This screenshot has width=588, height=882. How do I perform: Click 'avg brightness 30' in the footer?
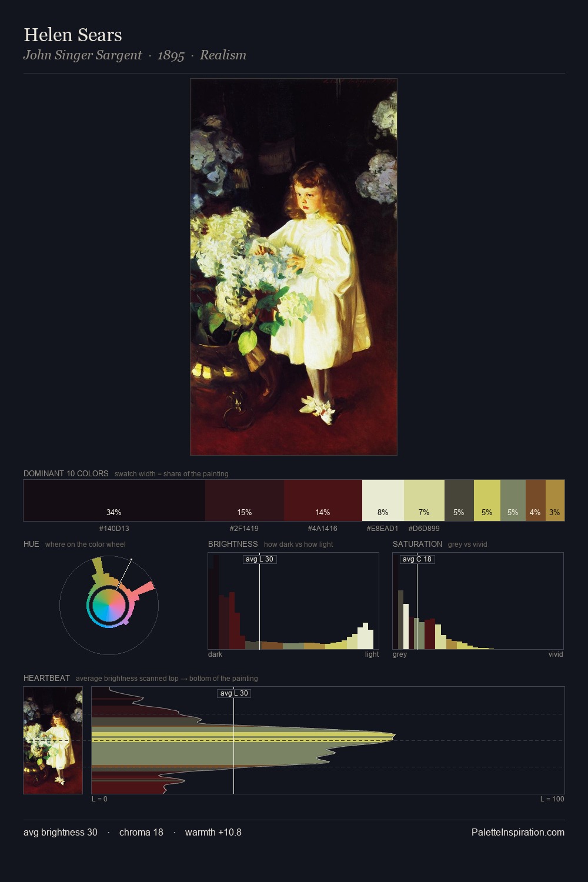(61, 832)
